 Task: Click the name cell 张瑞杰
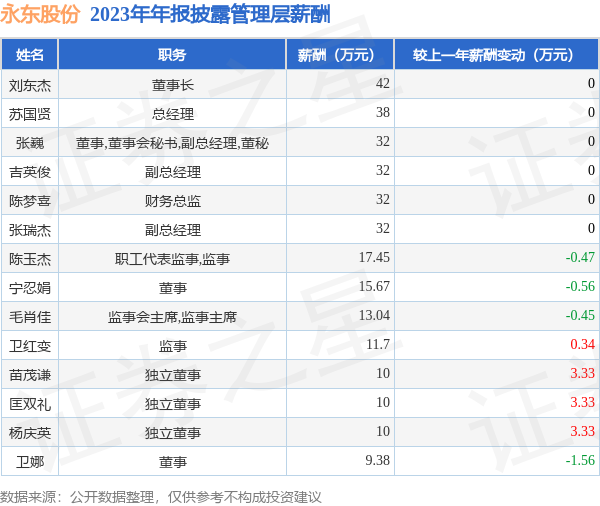point(30,230)
